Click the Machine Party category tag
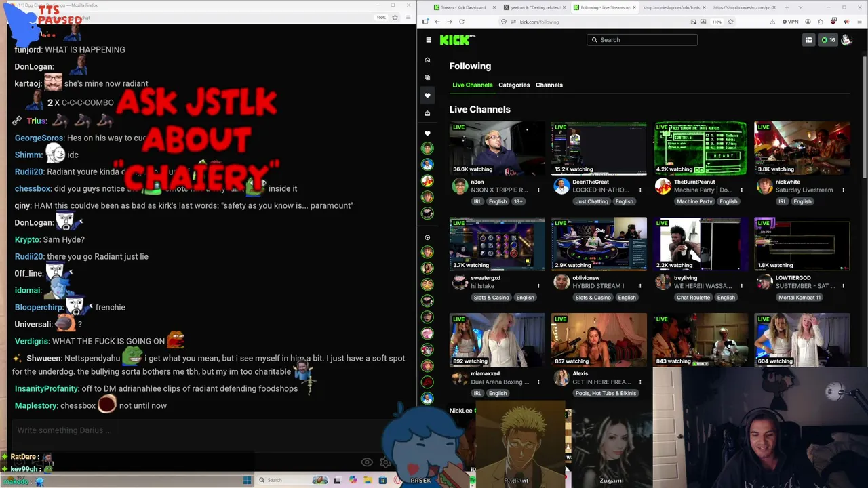 (x=694, y=201)
